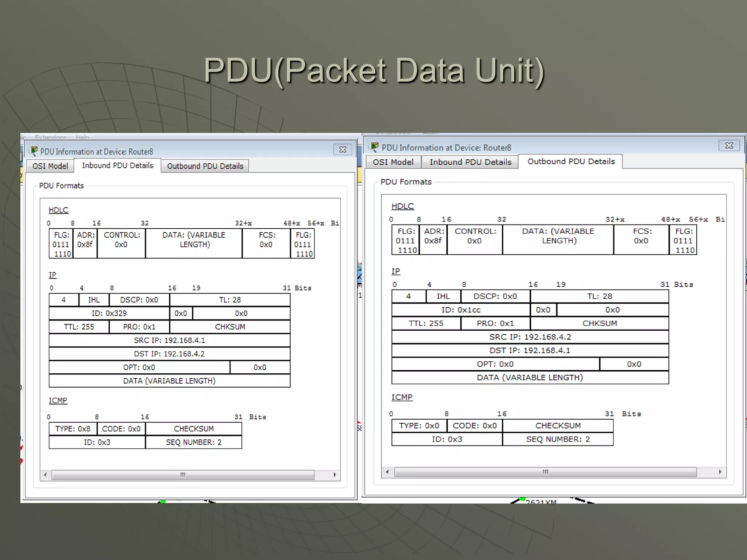
Task: Click ID: 0x3 cell in left ICMP
Action: point(97,442)
